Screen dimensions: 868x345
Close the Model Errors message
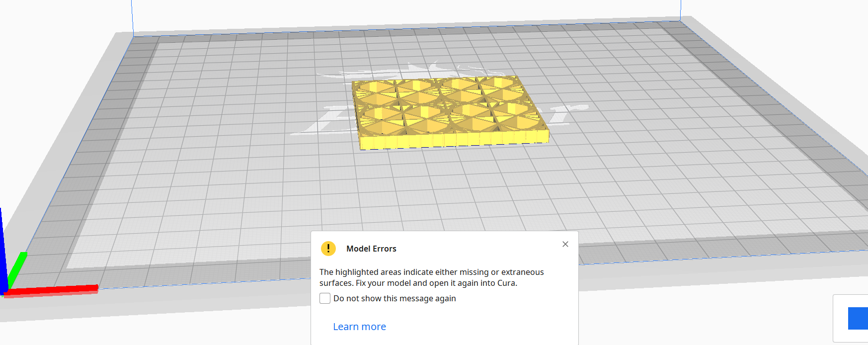point(565,244)
